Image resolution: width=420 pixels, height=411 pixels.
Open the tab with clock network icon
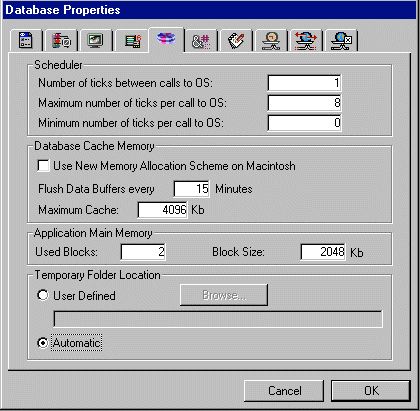(271, 41)
